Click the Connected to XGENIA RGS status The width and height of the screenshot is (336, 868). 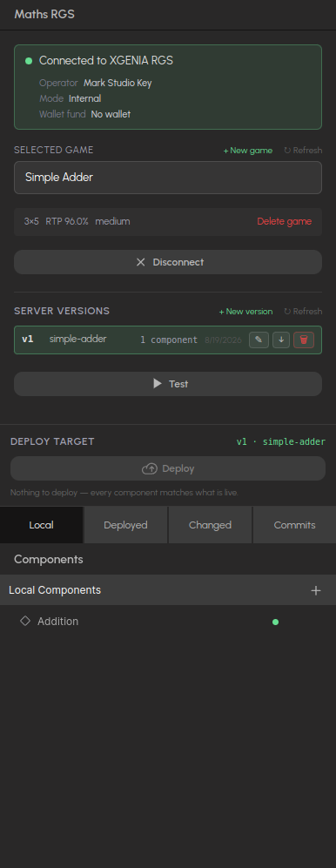[x=106, y=61]
